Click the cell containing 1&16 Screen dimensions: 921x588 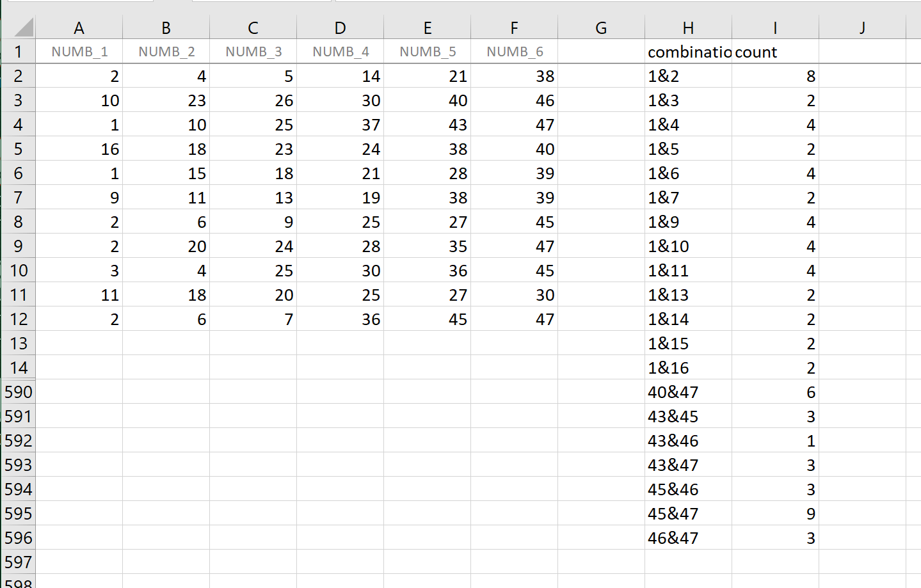point(688,367)
